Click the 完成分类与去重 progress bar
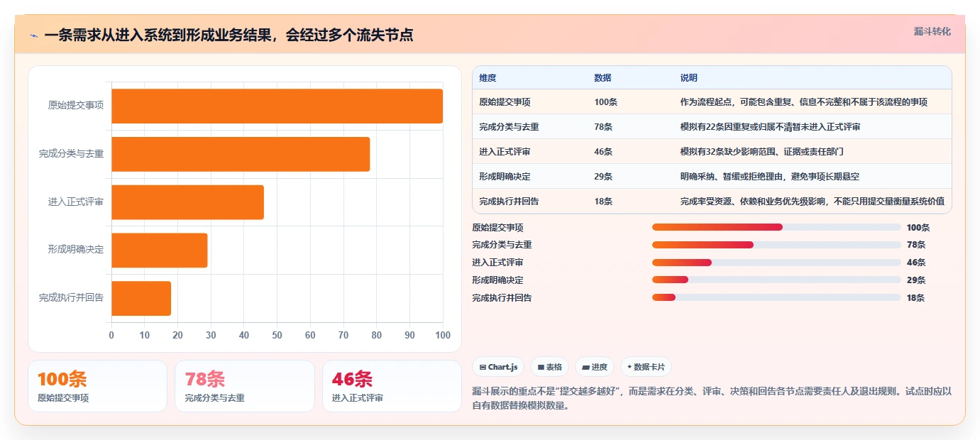Screen dimensions: 980x440 click(x=776, y=245)
